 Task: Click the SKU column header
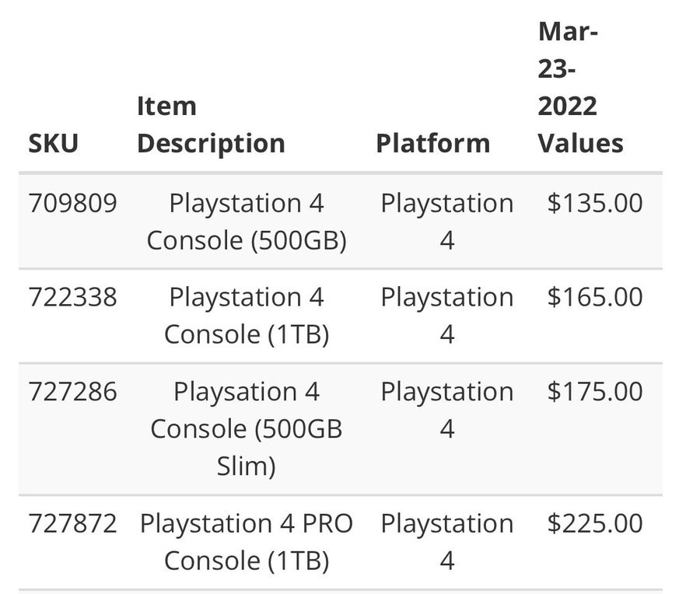pyautogui.click(x=53, y=143)
